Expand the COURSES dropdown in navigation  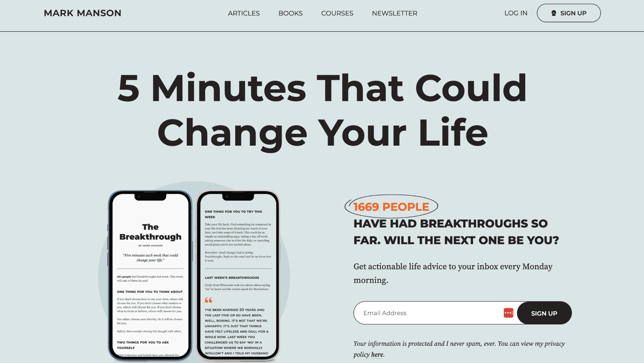[x=337, y=13]
